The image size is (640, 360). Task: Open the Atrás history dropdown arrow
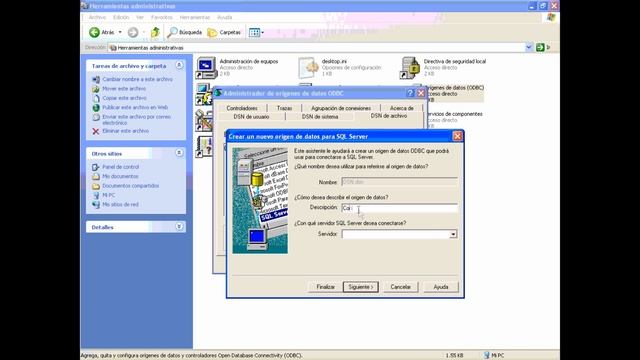click(120, 32)
